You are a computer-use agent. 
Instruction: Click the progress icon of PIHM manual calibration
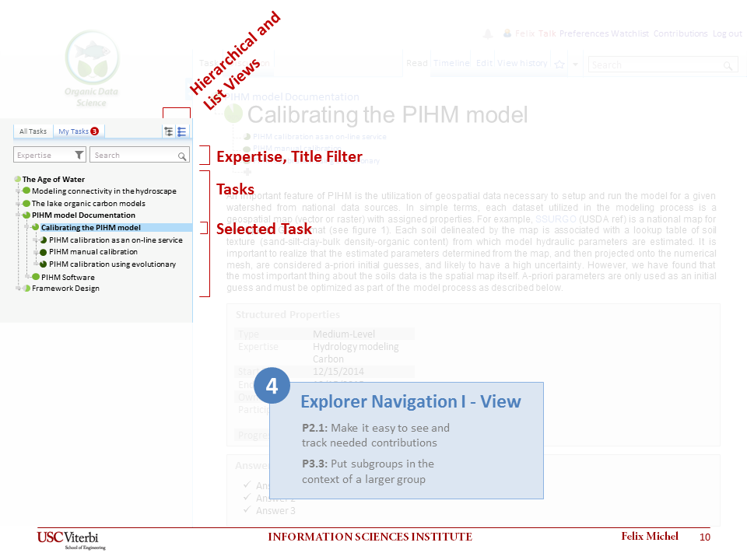coord(43,252)
